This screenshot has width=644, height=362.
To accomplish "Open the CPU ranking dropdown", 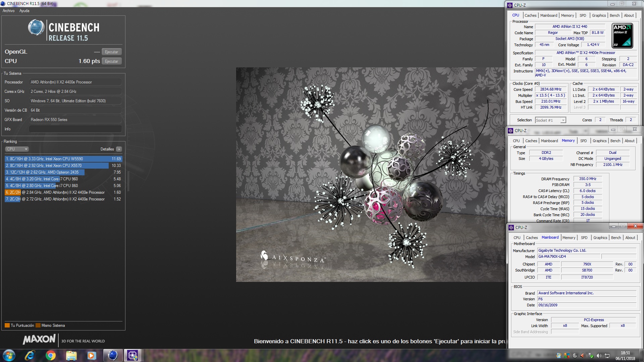I will [17, 149].
